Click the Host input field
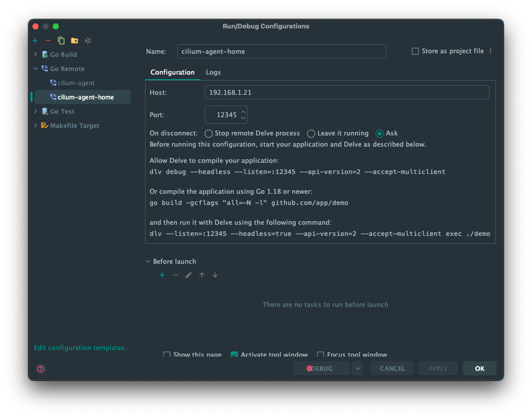The height and width of the screenshot is (418, 532). point(347,92)
